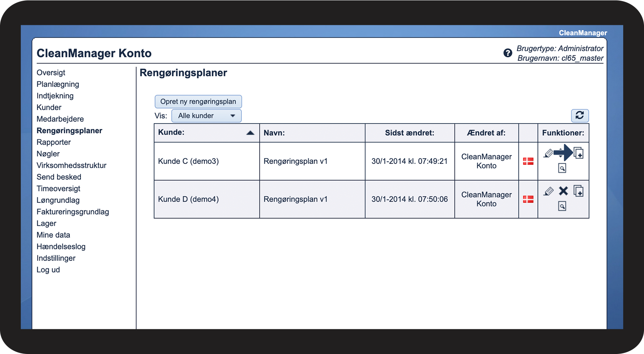Copy the Kunde C rengøringsplan

579,153
